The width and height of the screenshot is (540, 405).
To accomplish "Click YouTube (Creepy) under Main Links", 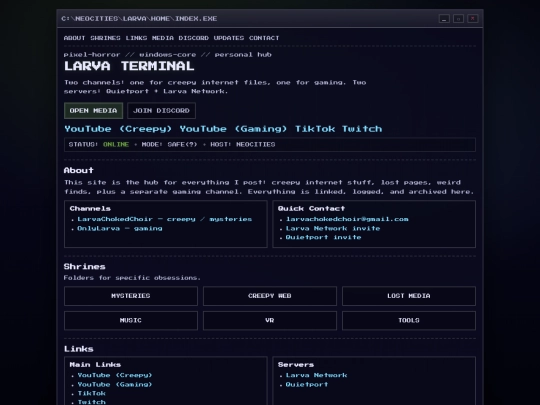I will click(x=115, y=375).
